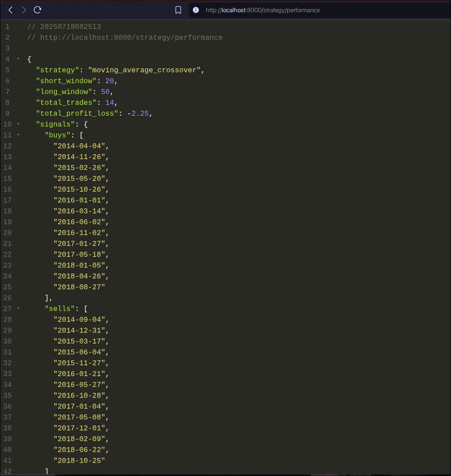Click sell date "2017-05-08"
This screenshot has width=451, height=476.
79,417
